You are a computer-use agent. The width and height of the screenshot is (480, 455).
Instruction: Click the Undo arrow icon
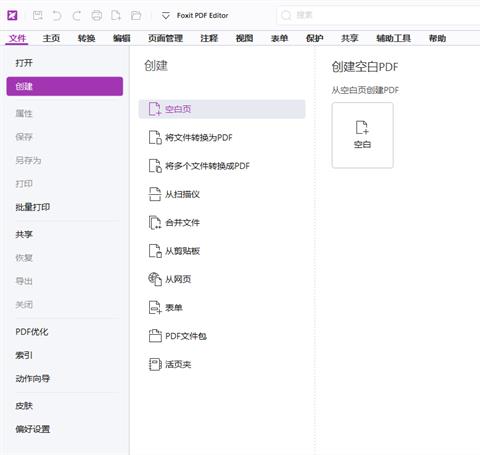pos(57,15)
